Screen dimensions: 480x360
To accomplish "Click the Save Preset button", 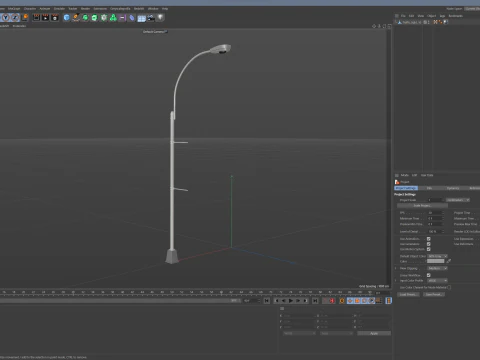I will [x=433, y=294].
